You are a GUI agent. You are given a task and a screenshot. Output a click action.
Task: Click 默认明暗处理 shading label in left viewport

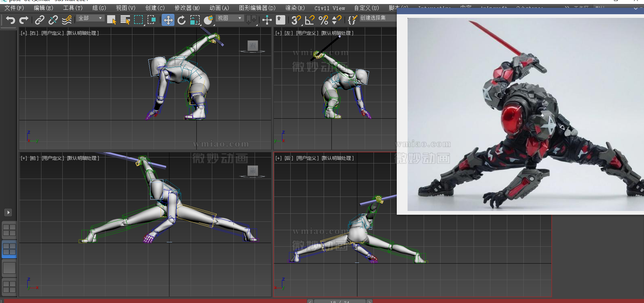coord(337,33)
